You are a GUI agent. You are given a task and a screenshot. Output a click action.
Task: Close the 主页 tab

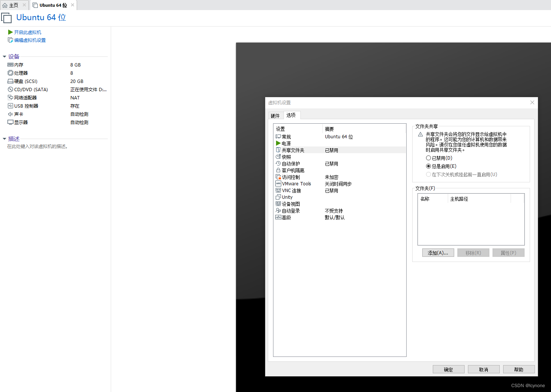click(24, 5)
